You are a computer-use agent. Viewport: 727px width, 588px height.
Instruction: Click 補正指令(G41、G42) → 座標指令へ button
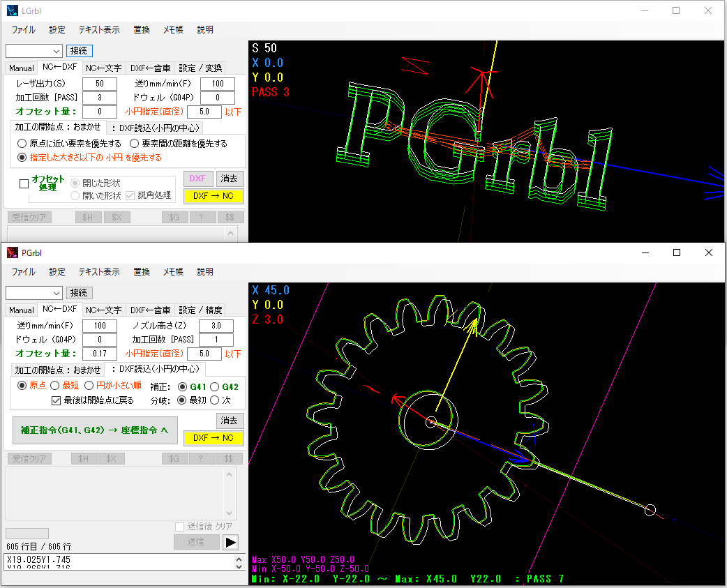tap(95, 430)
